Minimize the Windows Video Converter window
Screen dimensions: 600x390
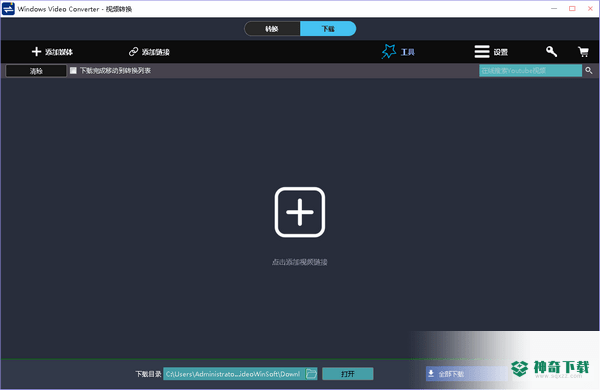click(554, 8)
